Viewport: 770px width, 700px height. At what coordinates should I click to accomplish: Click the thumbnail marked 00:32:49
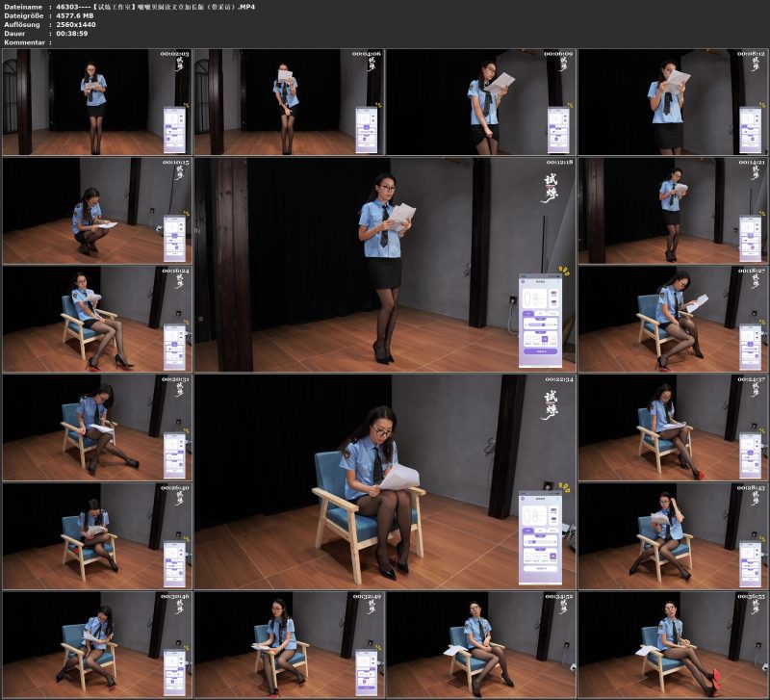tap(288, 643)
